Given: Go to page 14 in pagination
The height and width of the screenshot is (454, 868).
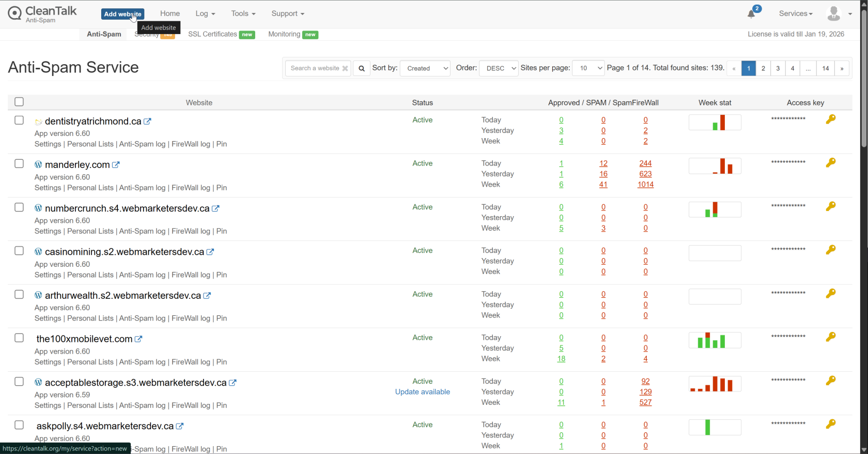Looking at the screenshot, I should 825,68.
